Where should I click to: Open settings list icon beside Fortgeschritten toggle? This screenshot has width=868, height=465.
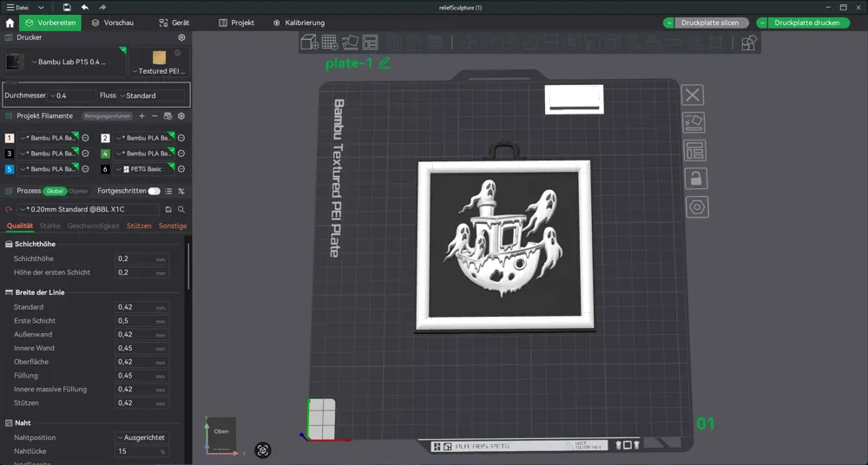[x=168, y=191]
